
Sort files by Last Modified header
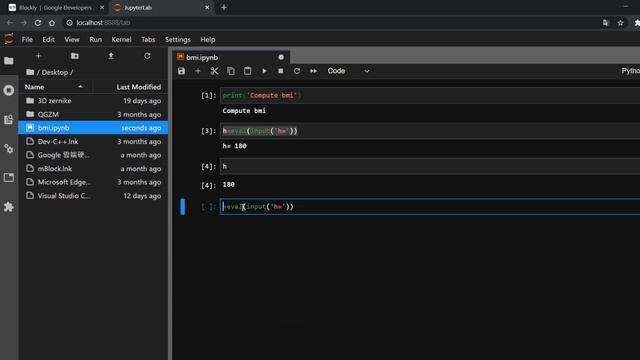131,87
